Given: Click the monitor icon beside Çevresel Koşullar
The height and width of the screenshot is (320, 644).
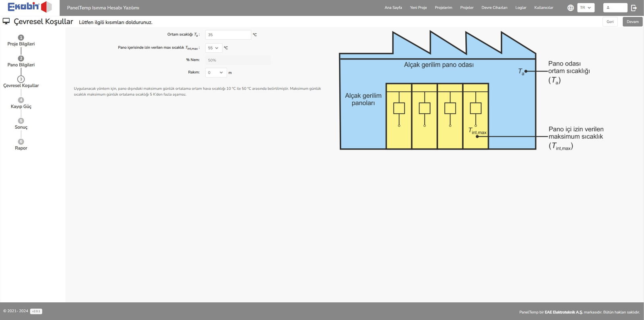Looking at the screenshot, I should tap(6, 21).
